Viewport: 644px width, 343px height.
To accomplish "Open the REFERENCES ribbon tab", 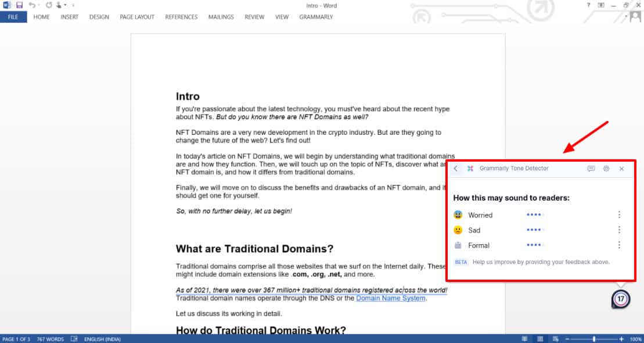I will [x=181, y=17].
